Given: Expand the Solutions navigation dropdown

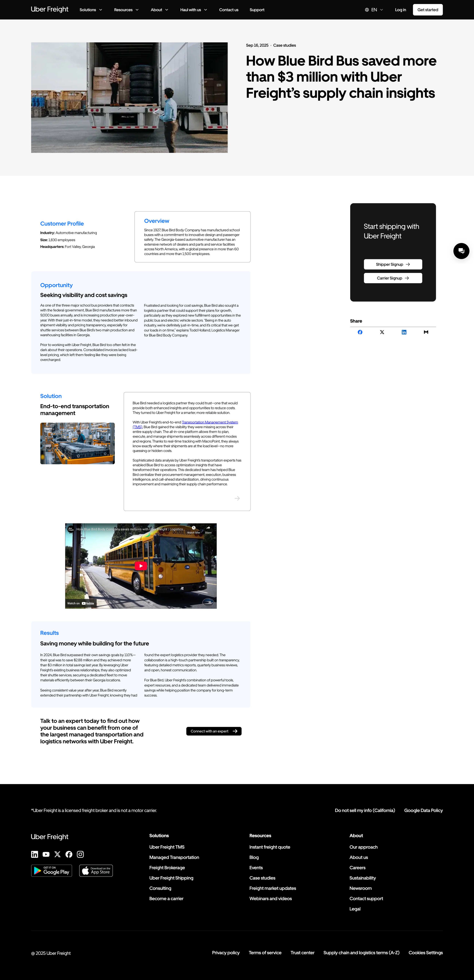Looking at the screenshot, I should pos(91,10).
